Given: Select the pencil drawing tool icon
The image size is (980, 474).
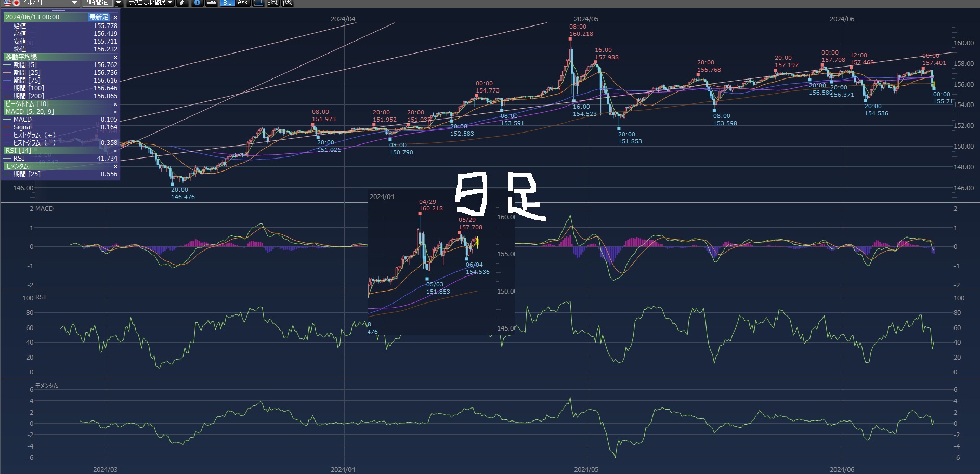Looking at the screenshot, I should click(x=182, y=3).
